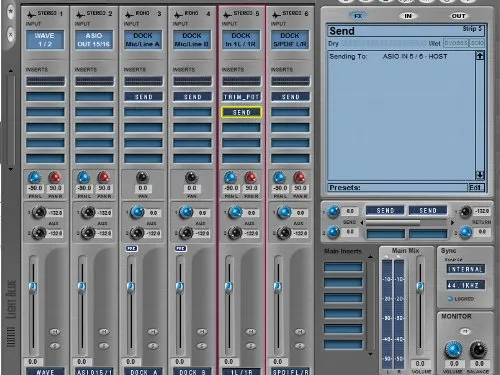This screenshot has height=375, width=500.
Task: Click the Edit button beside Presets
Action: click(476, 188)
